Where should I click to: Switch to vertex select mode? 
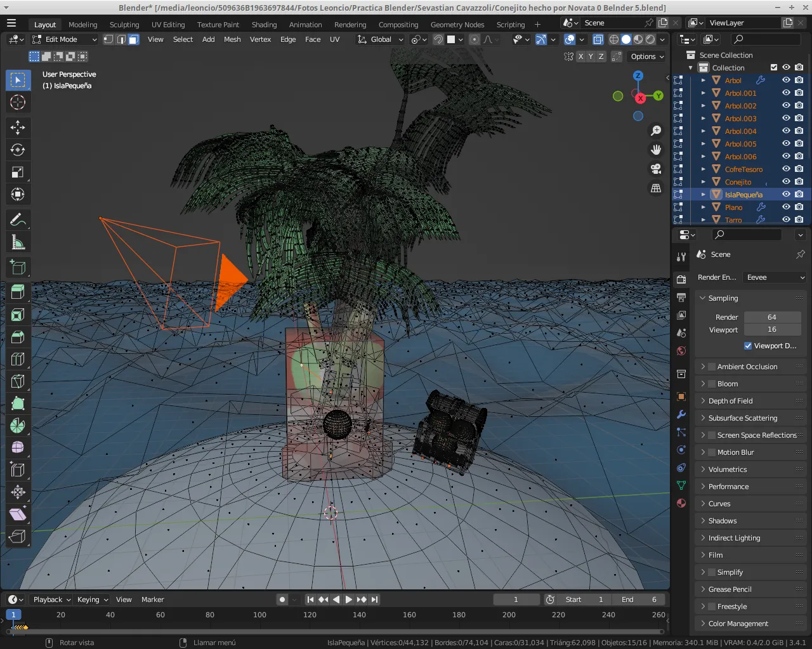pos(108,39)
